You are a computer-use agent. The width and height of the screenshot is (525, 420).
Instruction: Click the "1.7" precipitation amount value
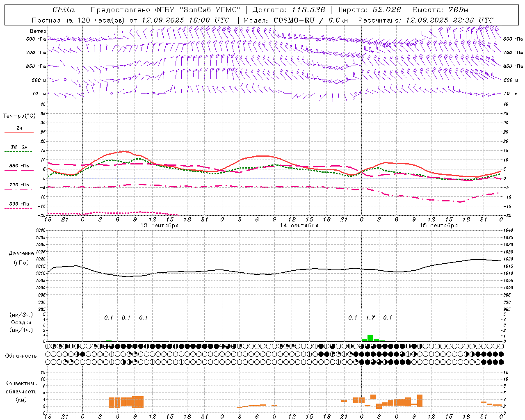(x=370, y=317)
